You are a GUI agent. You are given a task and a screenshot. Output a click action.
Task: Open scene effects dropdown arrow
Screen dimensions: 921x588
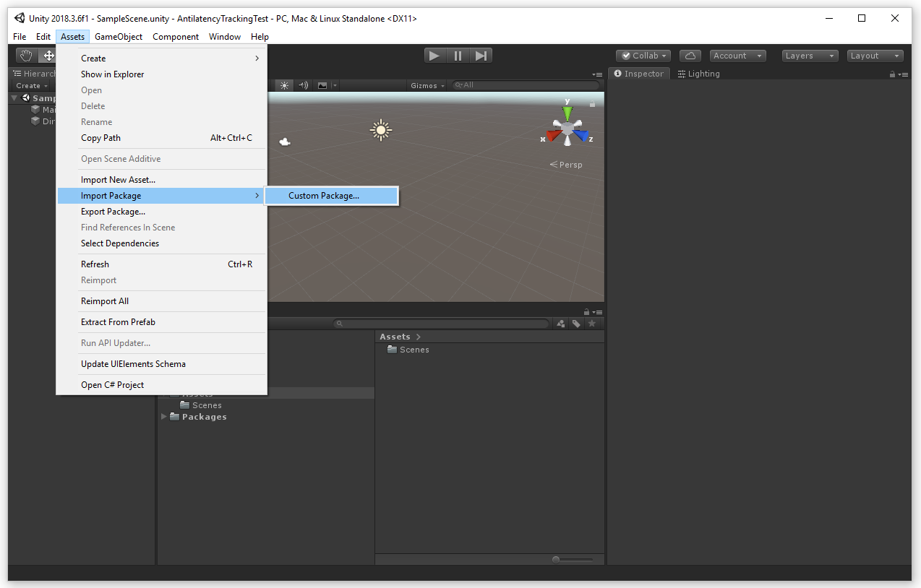[x=335, y=85]
